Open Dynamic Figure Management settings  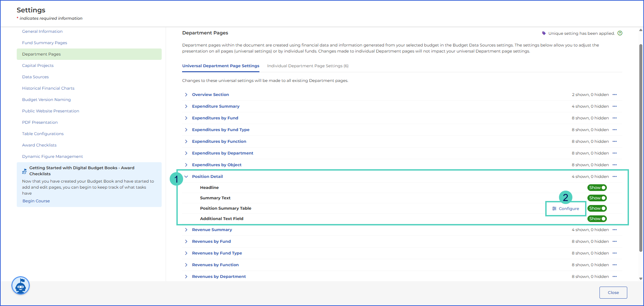tap(53, 157)
